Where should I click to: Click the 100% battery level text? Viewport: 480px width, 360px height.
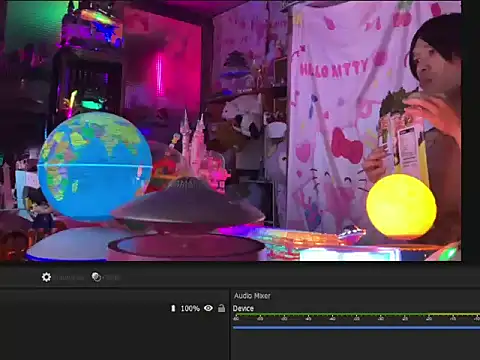[190, 309]
